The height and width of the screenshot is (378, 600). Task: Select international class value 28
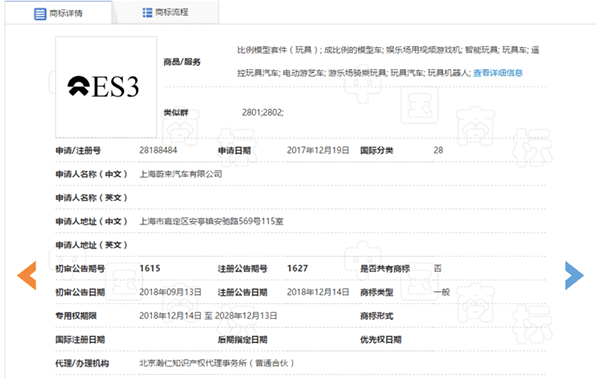[x=438, y=150]
